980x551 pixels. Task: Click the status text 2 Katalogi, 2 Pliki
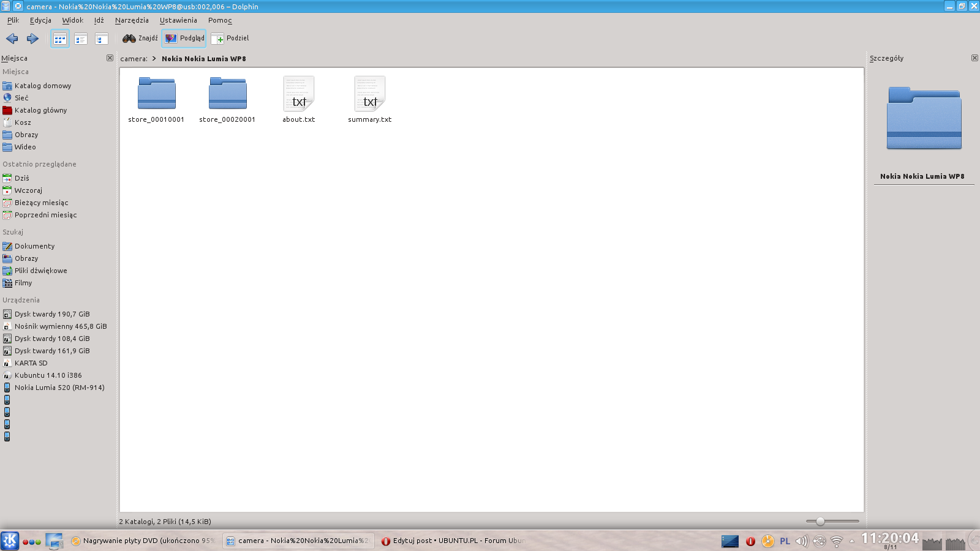pyautogui.click(x=165, y=522)
